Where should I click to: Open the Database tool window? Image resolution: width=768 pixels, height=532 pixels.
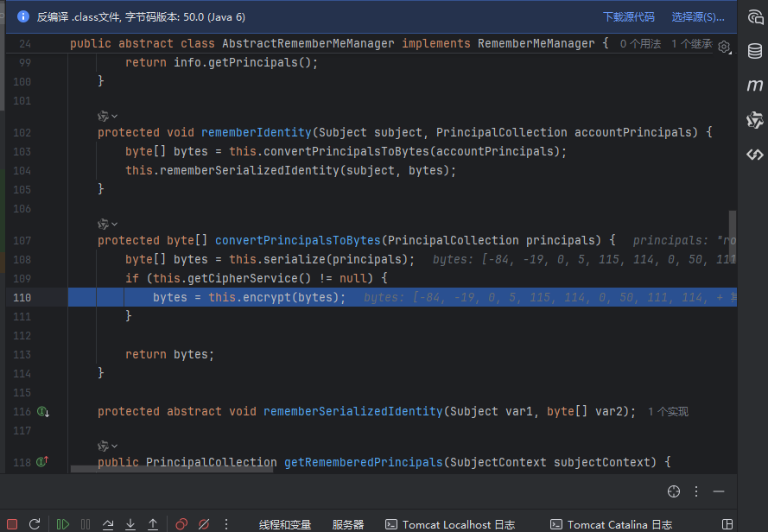point(755,51)
